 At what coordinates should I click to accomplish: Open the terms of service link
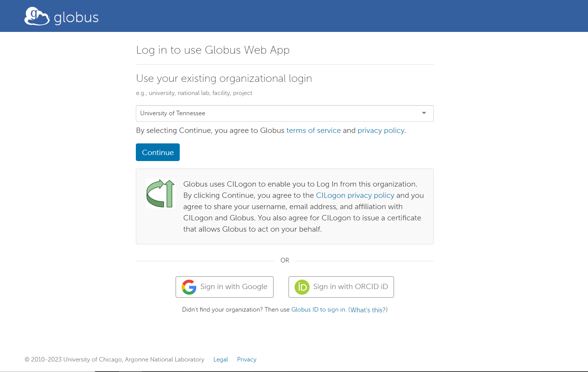click(x=313, y=130)
